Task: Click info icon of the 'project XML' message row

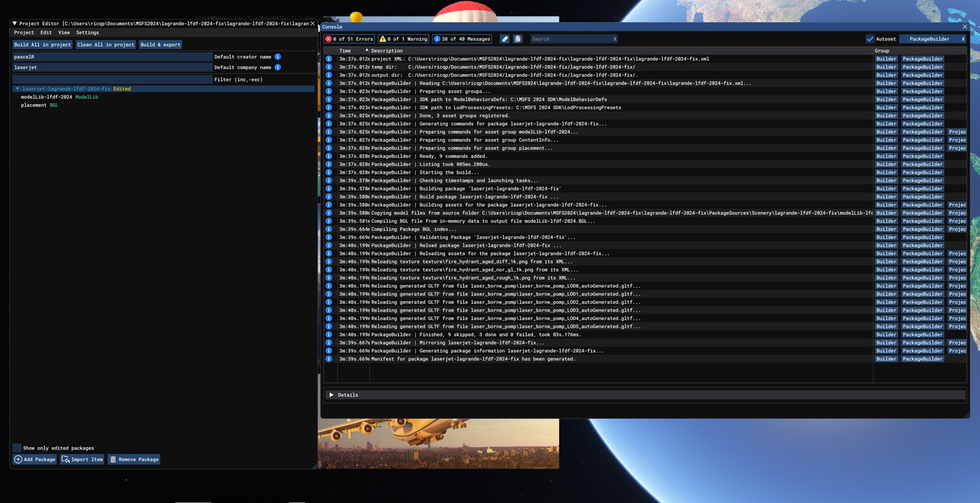Action: pyautogui.click(x=329, y=59)
